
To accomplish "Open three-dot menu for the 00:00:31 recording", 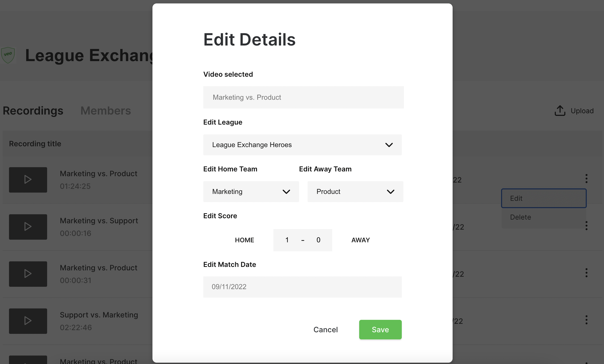I will (587, 273).
